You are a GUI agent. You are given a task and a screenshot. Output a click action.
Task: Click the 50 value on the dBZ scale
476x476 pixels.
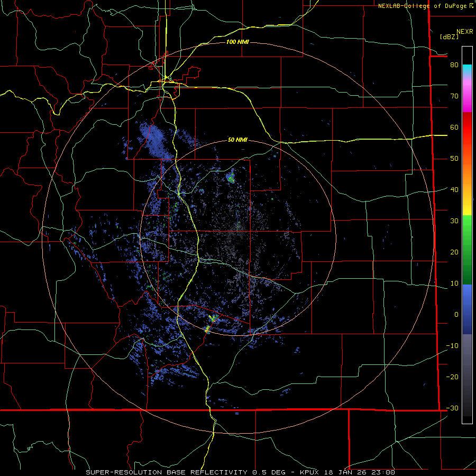click(x=454, y=159)
